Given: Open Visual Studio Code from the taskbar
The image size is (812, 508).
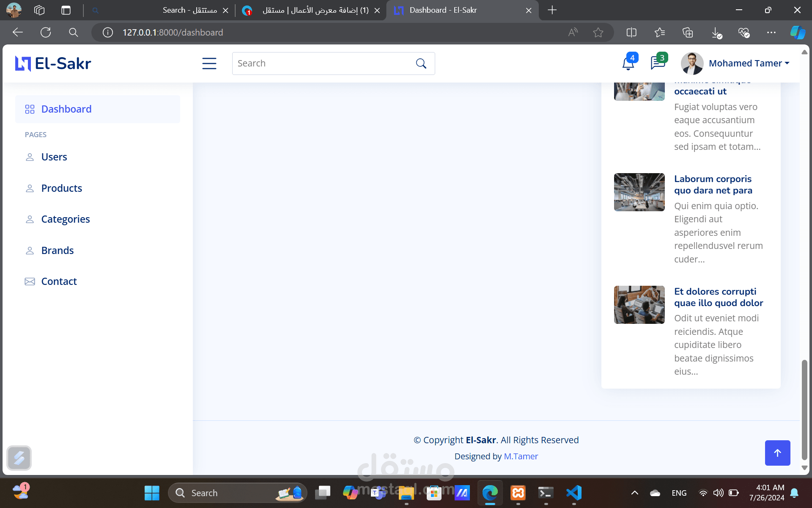Looking at the screenshot, I should pos(574,493).
